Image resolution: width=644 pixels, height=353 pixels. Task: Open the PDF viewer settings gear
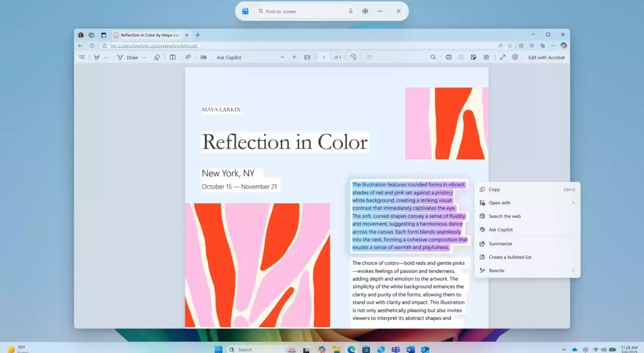(515, 57)
